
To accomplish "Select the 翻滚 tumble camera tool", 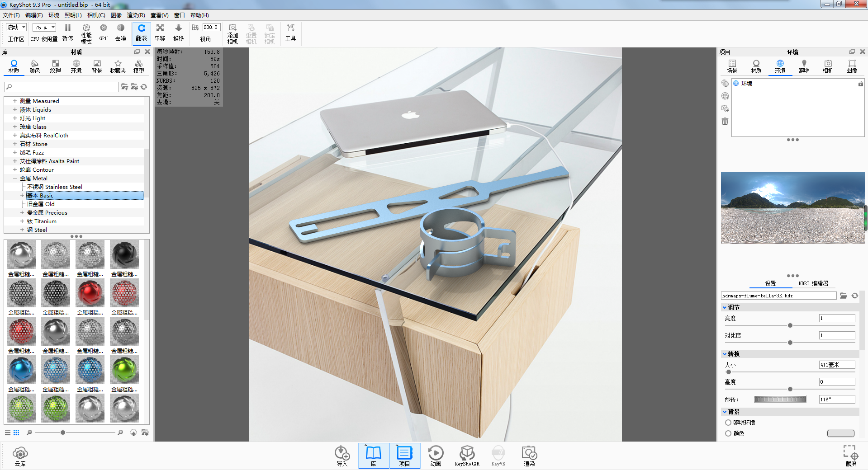I will coord(142,33).
